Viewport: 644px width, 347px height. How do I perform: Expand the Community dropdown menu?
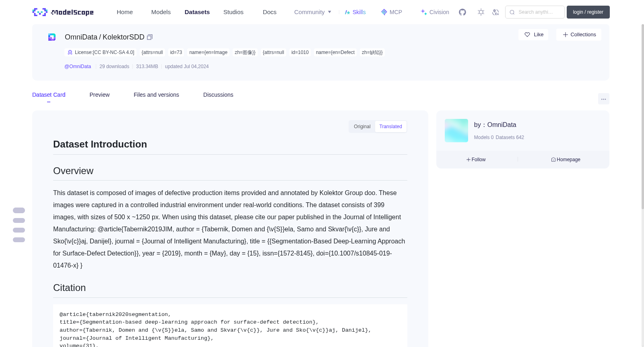(313, 12)
